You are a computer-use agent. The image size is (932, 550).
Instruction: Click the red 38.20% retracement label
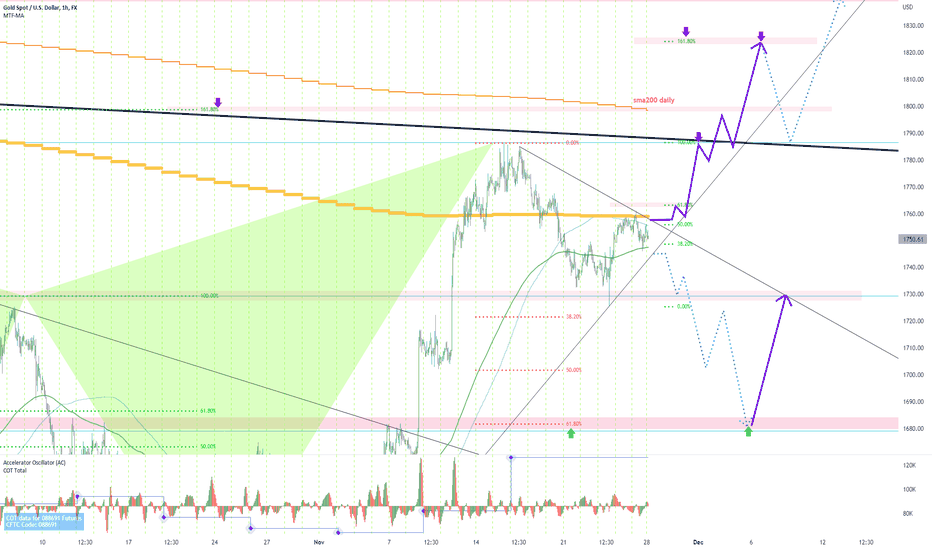(574, 317)
